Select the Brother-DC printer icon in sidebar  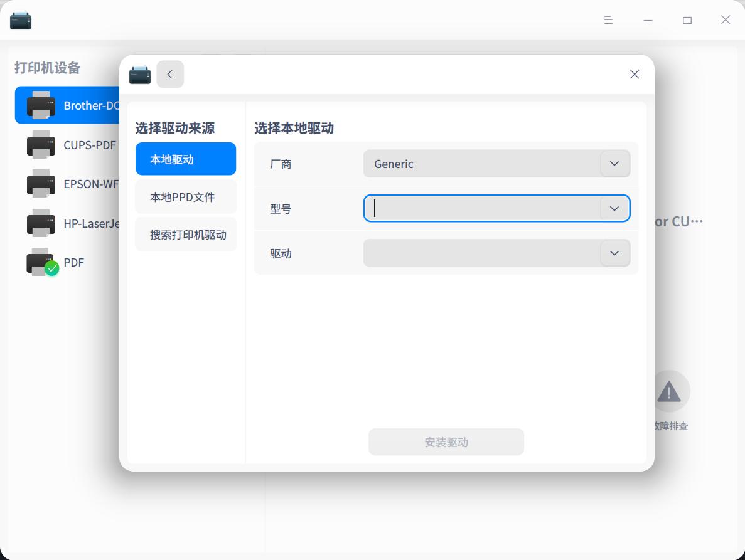41,105
